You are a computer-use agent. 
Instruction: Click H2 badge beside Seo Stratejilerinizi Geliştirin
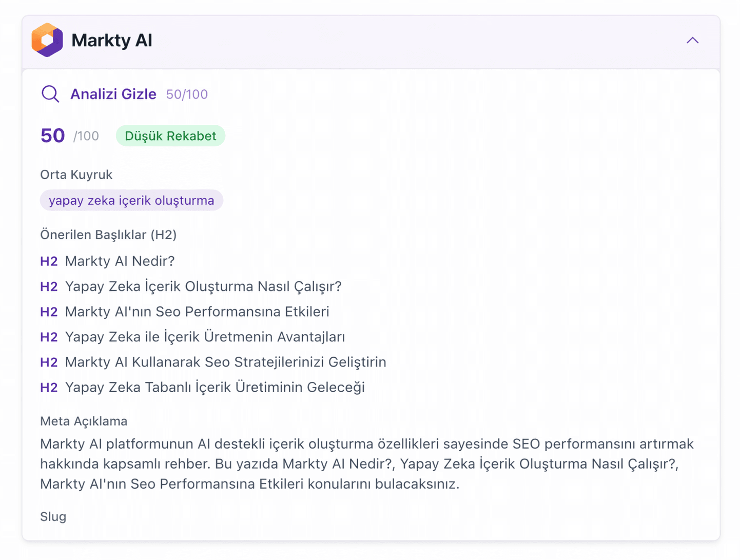(49, 362)
